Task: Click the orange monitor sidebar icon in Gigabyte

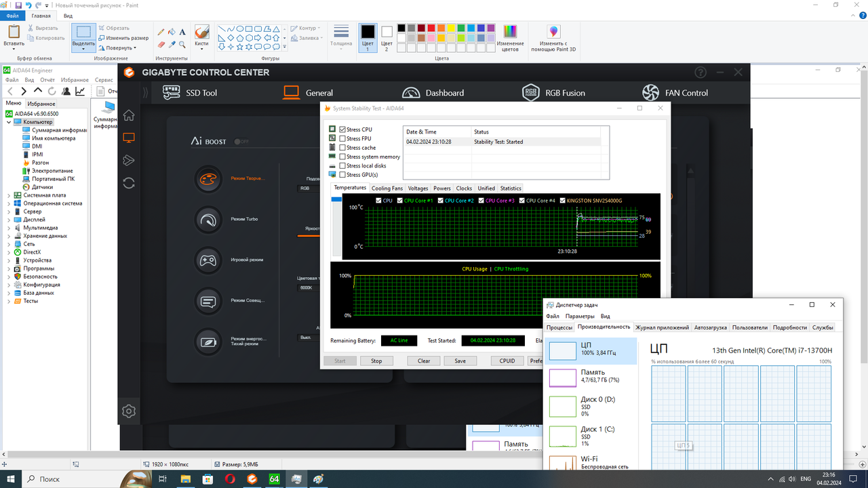Action: coord(129,138)
